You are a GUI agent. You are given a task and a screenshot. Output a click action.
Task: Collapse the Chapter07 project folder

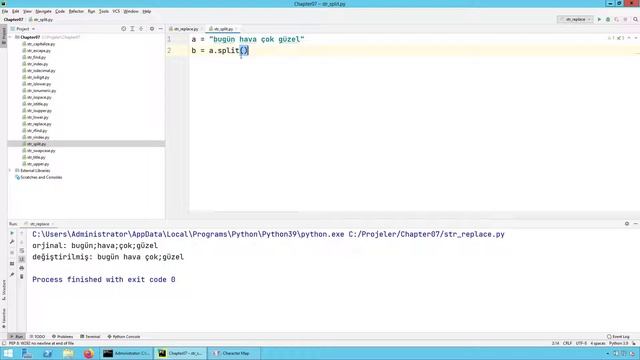[11, 37]
